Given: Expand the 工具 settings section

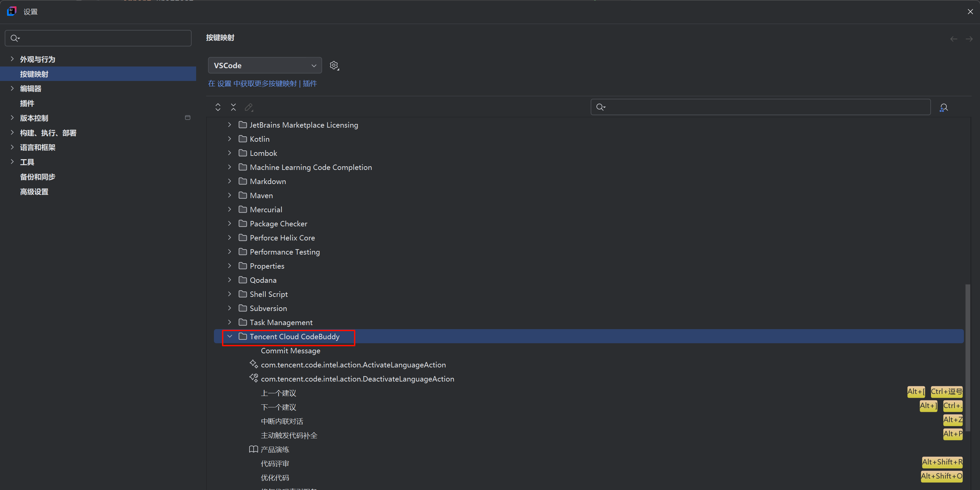Looking at the screenshot, I should [12, 162].
